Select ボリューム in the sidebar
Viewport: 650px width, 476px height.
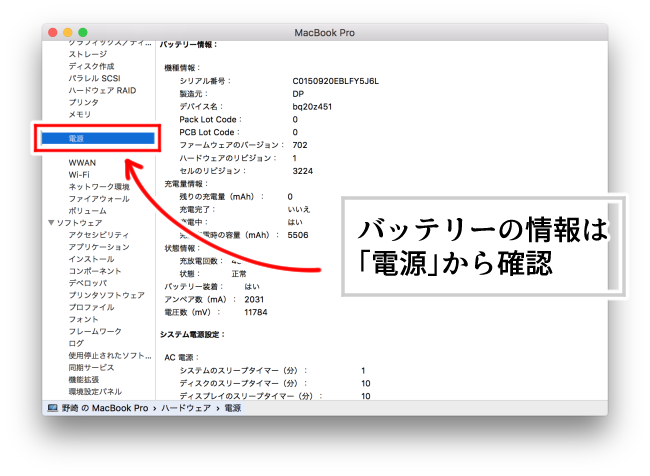pos(87,211)
